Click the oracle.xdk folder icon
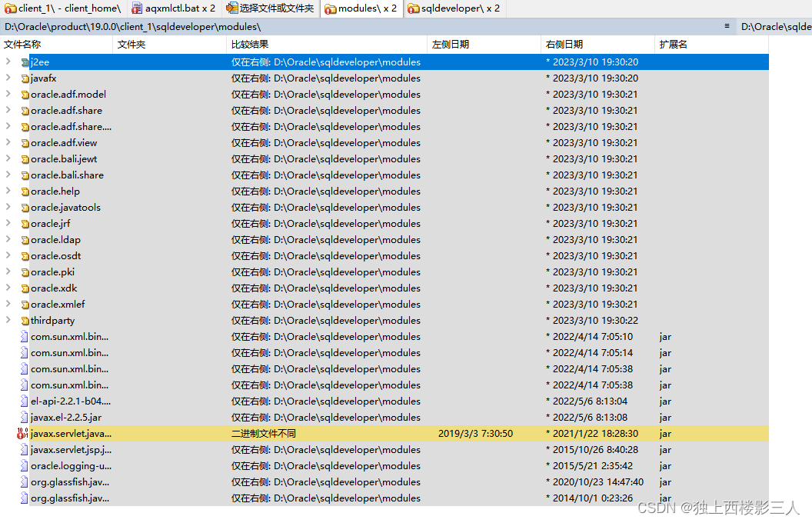The width and height of the screenshot is (812, 523). [x=25, y=288]
